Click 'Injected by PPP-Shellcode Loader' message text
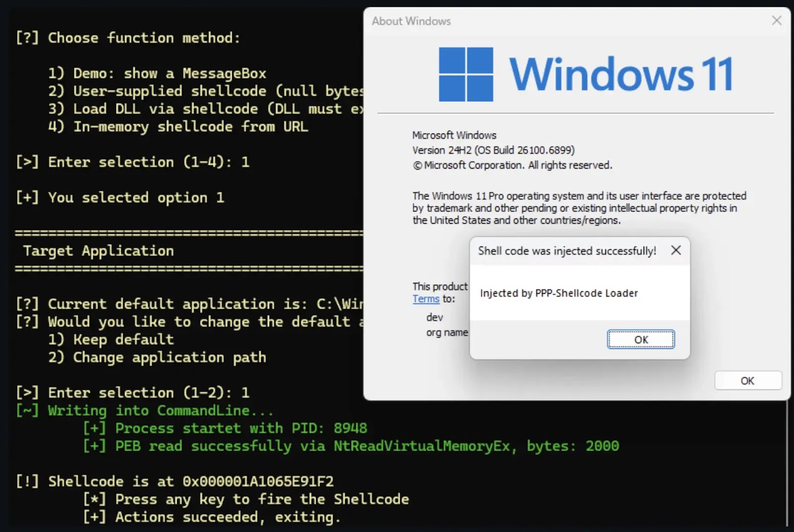The width and height of the screenshot is (794, 532). click(559, 293)
